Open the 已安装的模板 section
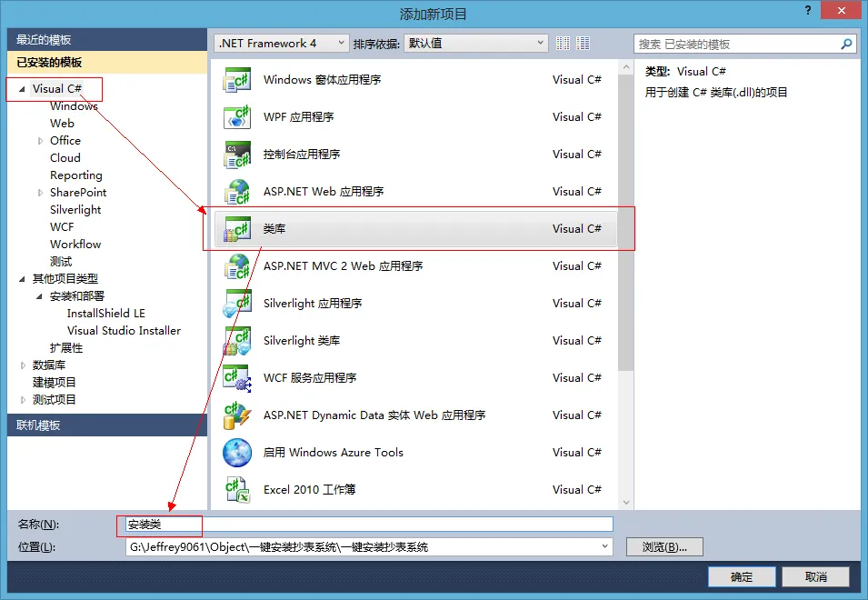This screenshot has height=600, width=868. click(107, 62)
